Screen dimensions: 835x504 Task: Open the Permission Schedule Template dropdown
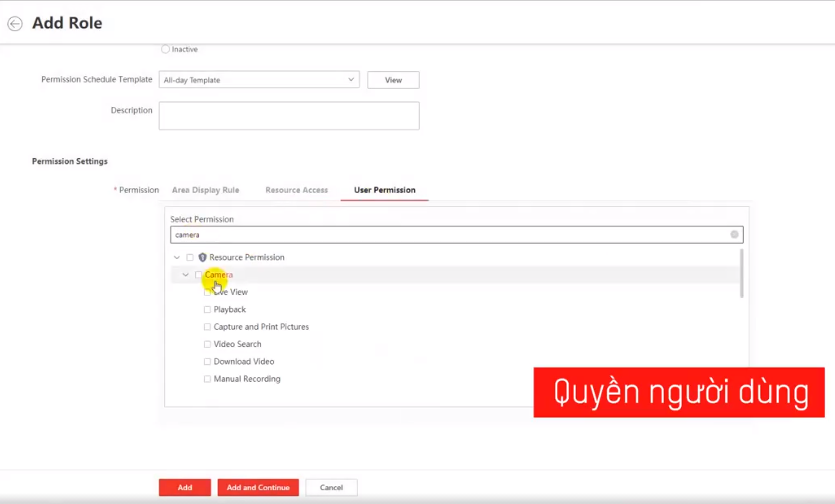259,80
